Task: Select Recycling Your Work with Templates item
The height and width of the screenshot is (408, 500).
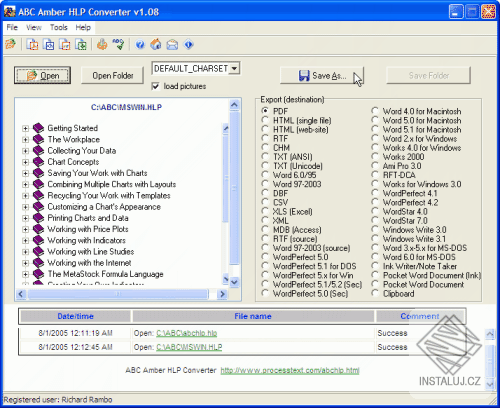Action: [109, 195]
